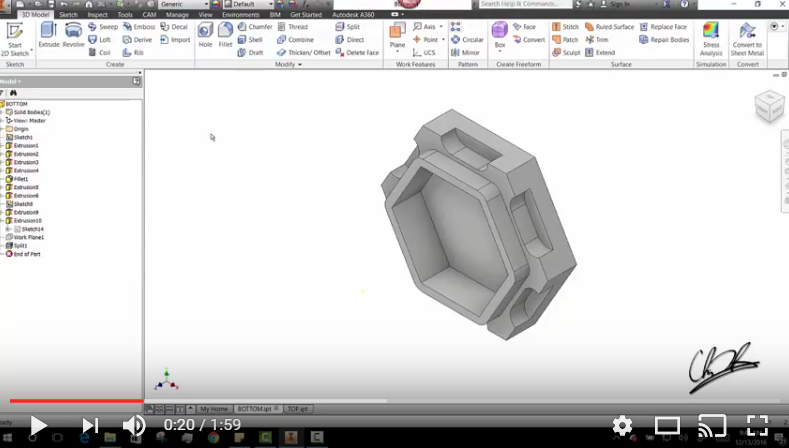Select the Stitch surface tool

(565, 27)
